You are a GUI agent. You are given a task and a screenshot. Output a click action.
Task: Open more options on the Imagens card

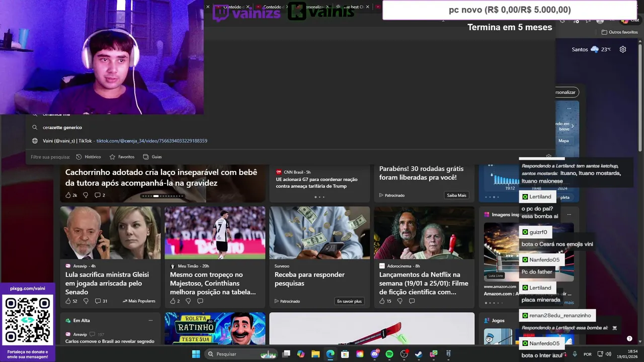[x=569, y=215]
